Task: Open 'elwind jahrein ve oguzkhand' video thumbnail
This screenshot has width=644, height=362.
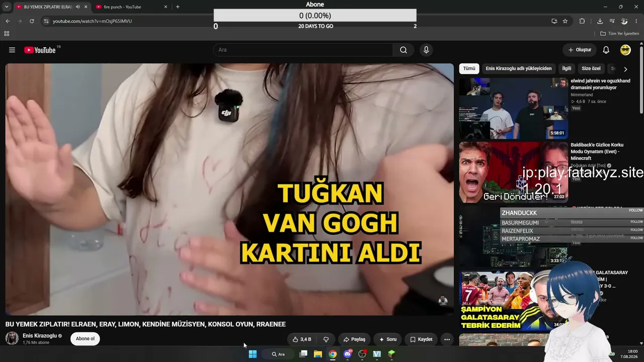Action: point(513,108)
